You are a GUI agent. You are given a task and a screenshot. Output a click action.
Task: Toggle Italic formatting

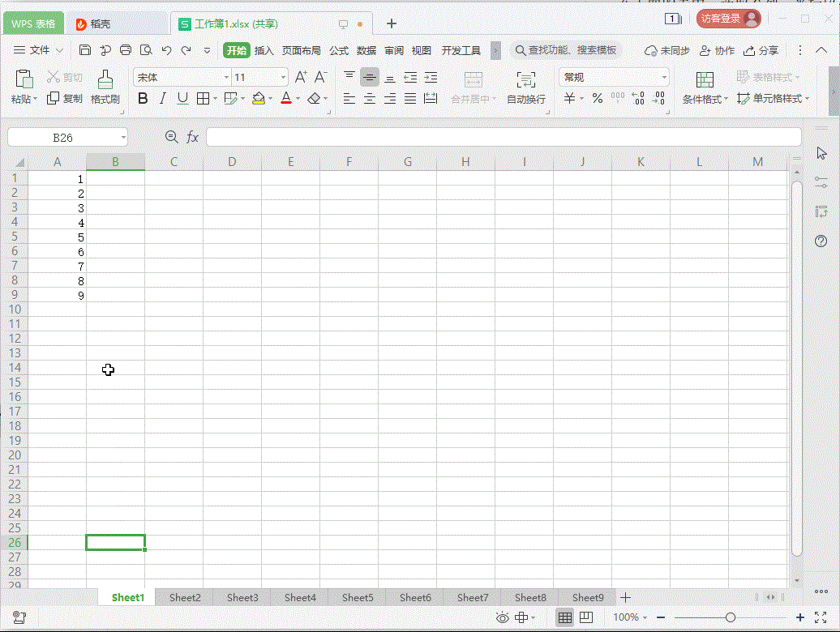[x=163, y=99]
